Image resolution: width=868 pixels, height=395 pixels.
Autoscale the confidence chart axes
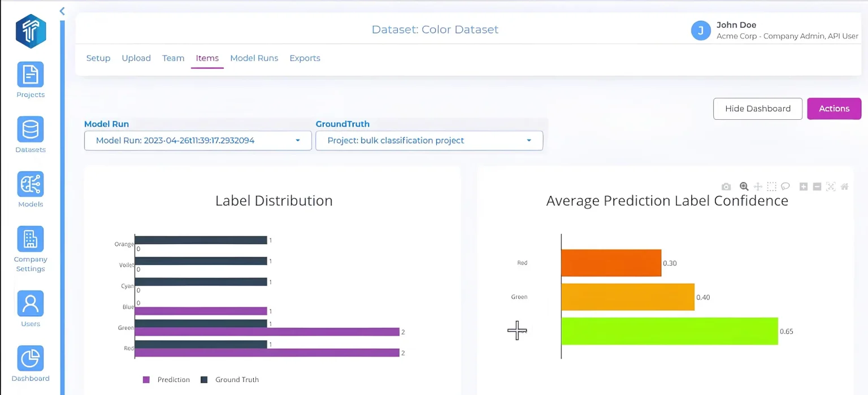(830, 186)
